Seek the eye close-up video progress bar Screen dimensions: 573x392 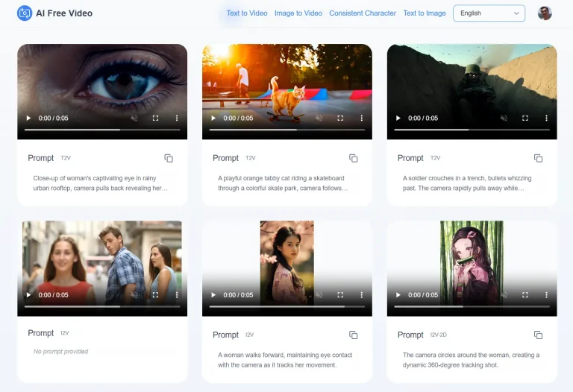[102, 130]
